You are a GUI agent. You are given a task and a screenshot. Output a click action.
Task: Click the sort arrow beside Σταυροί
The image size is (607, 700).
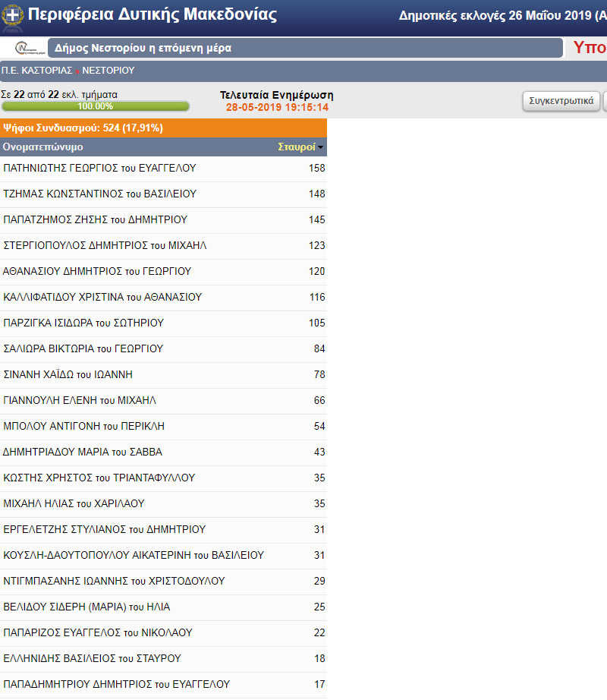pos(321,147)
